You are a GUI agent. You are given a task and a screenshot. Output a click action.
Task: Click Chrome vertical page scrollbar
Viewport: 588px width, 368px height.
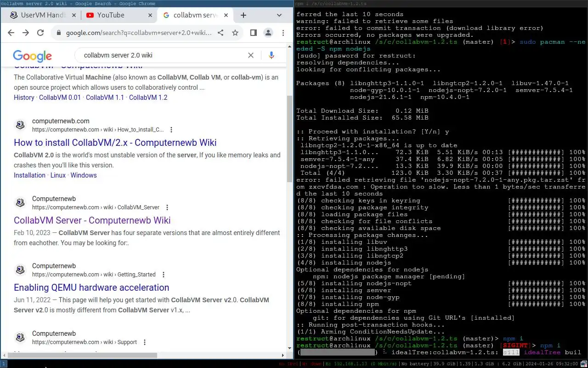click(289, 138)
